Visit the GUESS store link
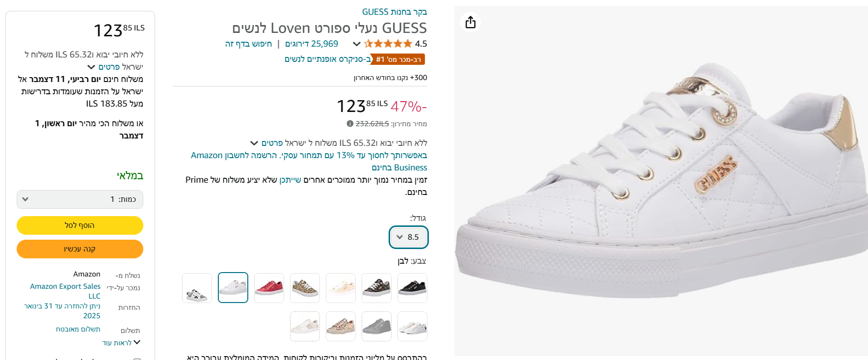The width and height of the screenshot is (868, 360). (395, 12)
